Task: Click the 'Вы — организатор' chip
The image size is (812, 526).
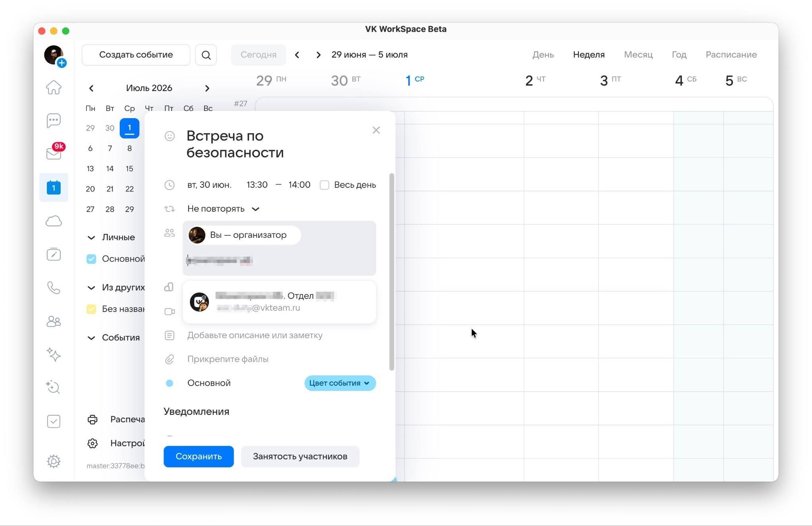Action: point(244,235)
